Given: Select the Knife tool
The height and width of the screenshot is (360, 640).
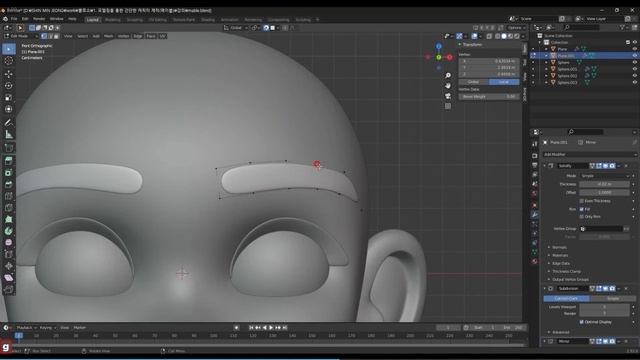Looking at the screenshot, I should (x=9, y=208).
